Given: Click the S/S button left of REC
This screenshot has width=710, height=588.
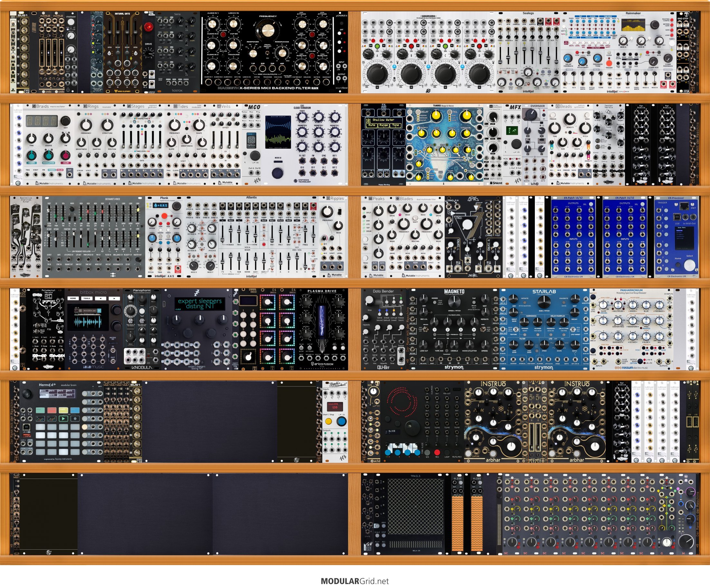Looking at the screenshot, I should click(427, 452).
